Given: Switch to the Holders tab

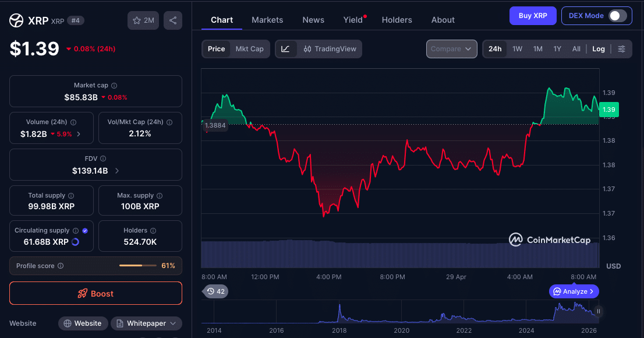Looking at the screenshot, I should [x=397, y=20].
